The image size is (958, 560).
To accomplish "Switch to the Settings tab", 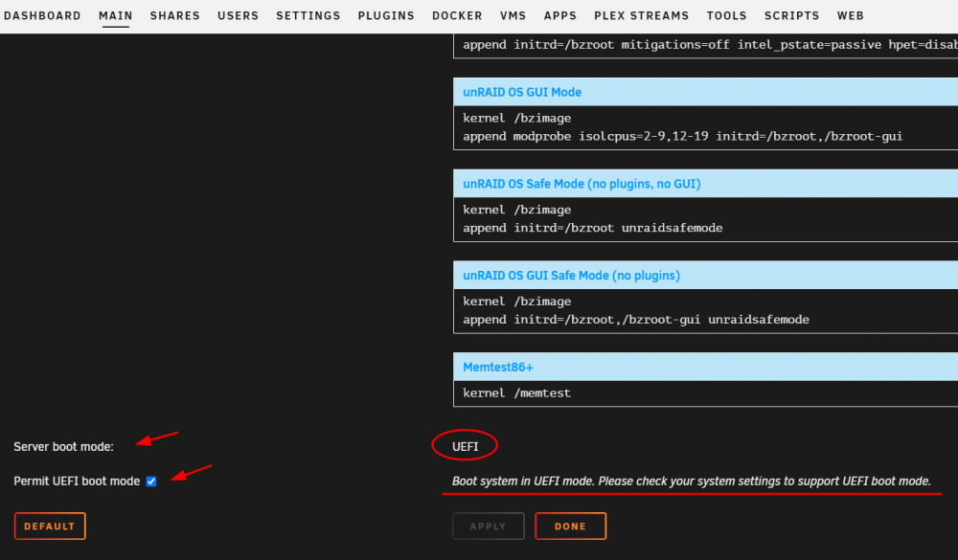I will [x=308, y=16].
